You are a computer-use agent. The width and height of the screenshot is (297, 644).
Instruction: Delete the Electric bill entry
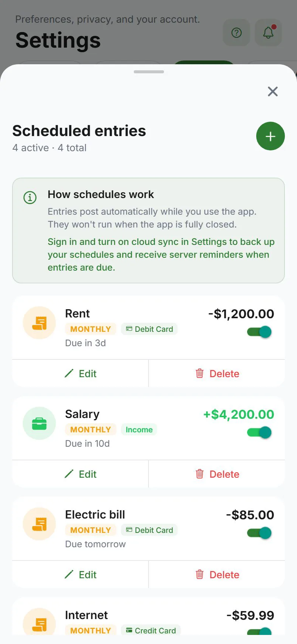[x=217, y=574]
